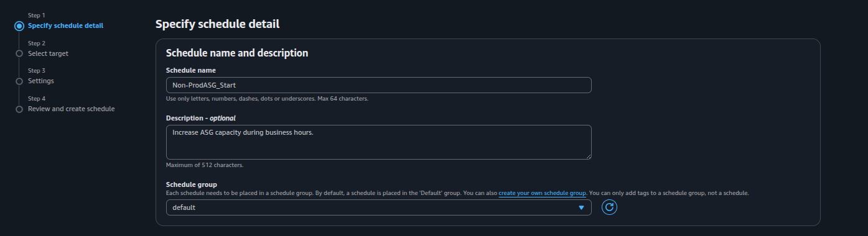Click into the Description text area
The width and height of the screenshot is (868, 236).
[378, 142]
